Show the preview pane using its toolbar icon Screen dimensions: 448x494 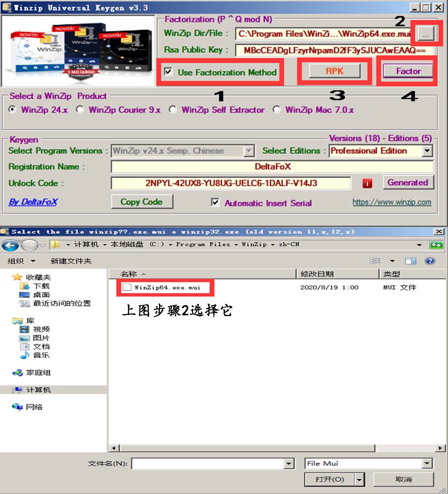[411, 261]
